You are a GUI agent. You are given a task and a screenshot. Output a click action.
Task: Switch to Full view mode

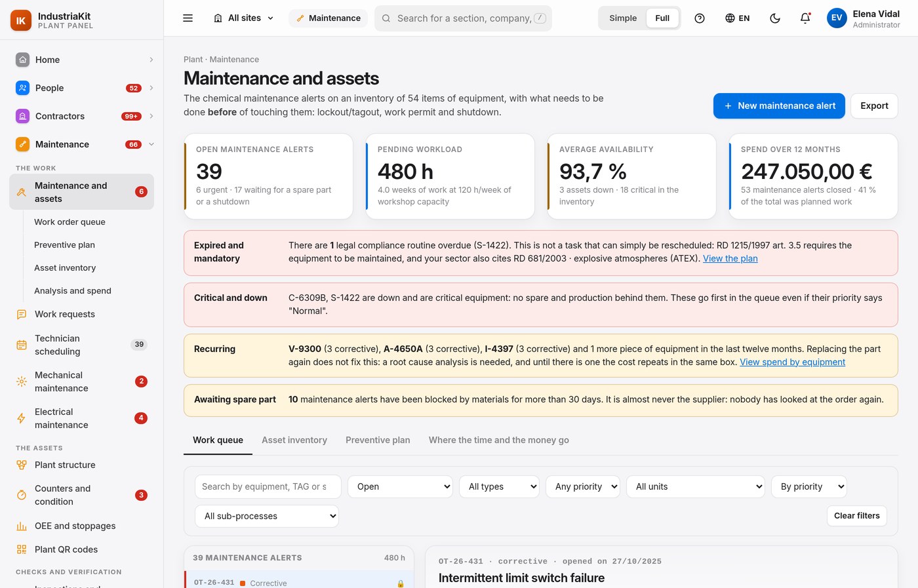tap(662, 18)
